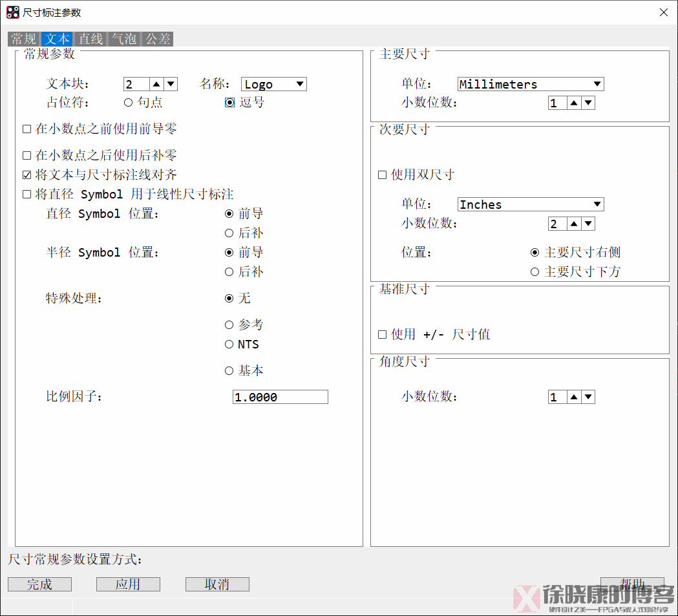The image size is (678, 616).
Task: Increase 次要尺寸 小数位数 with up arrow
Action: tap(573, 224)
